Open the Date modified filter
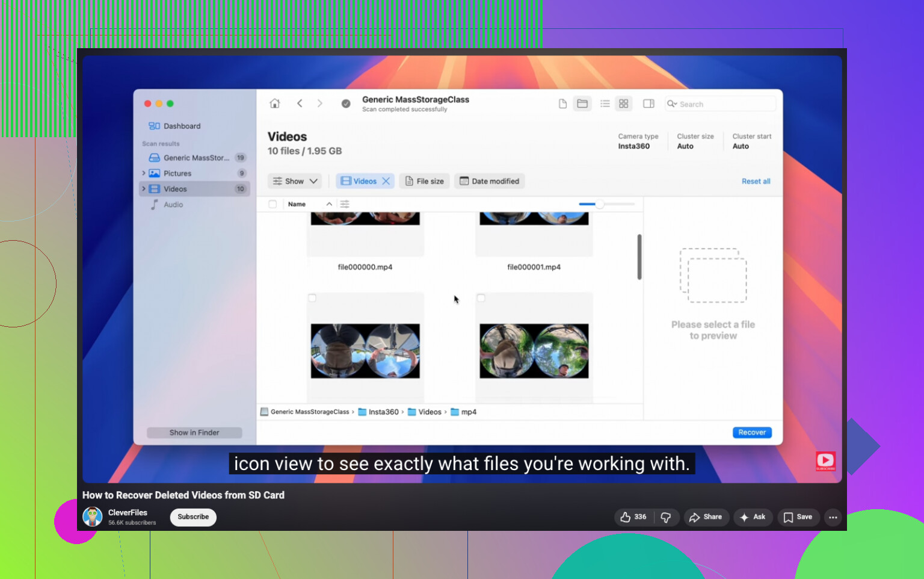This screenshot has height=579, width=924. pos(490,181)
